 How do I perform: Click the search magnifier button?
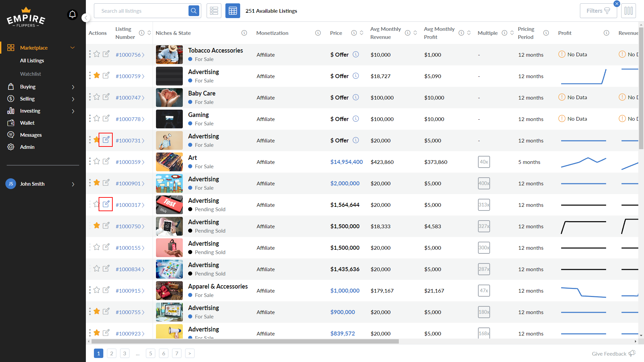(x=194, y=11)
